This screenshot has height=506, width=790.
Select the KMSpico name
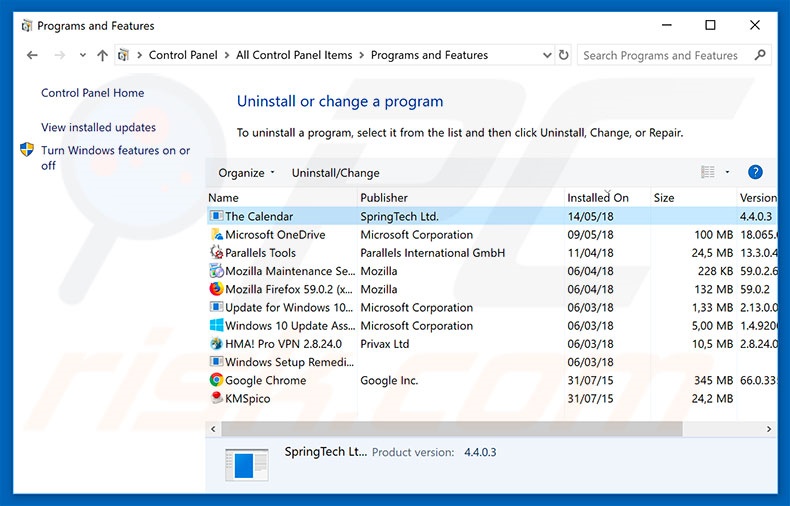pyautogui.click(x=247, y=398)
